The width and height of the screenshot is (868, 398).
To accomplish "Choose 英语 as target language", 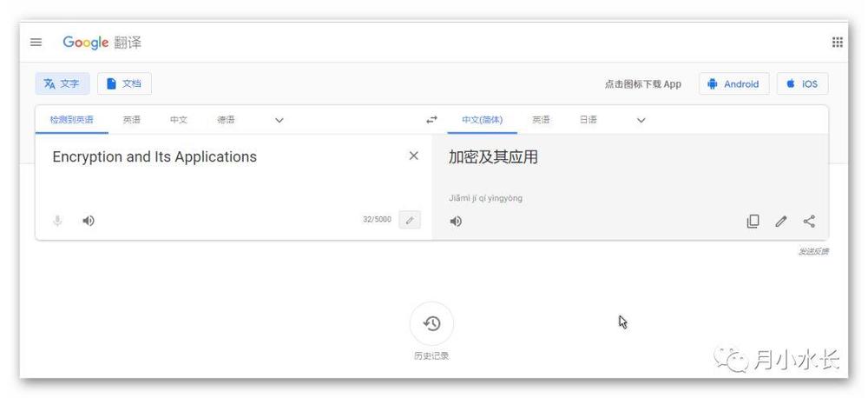I will click(x=541, y=120).
